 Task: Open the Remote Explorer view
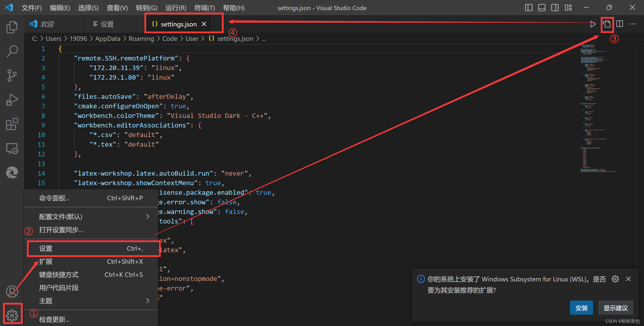click(x=12, y=149)
